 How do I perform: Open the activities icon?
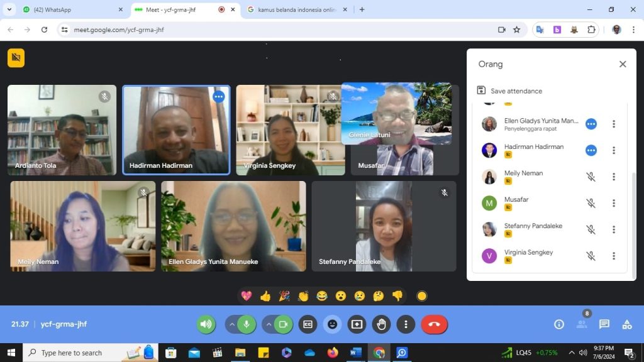627,324
